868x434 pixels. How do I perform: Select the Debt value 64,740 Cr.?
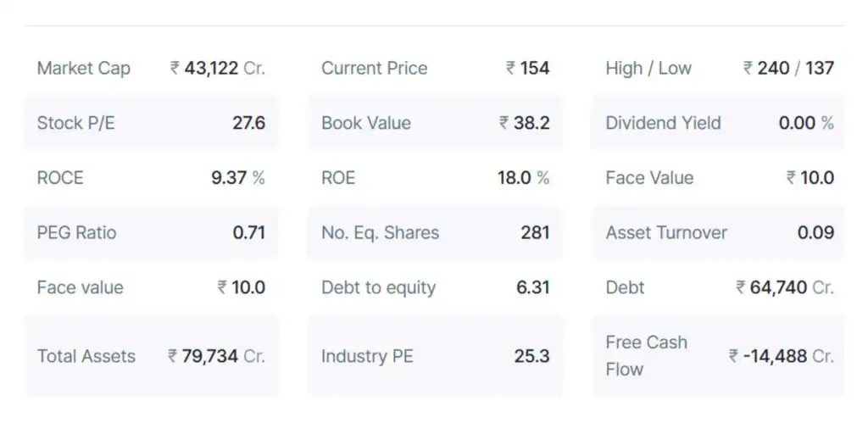[785, 288]
